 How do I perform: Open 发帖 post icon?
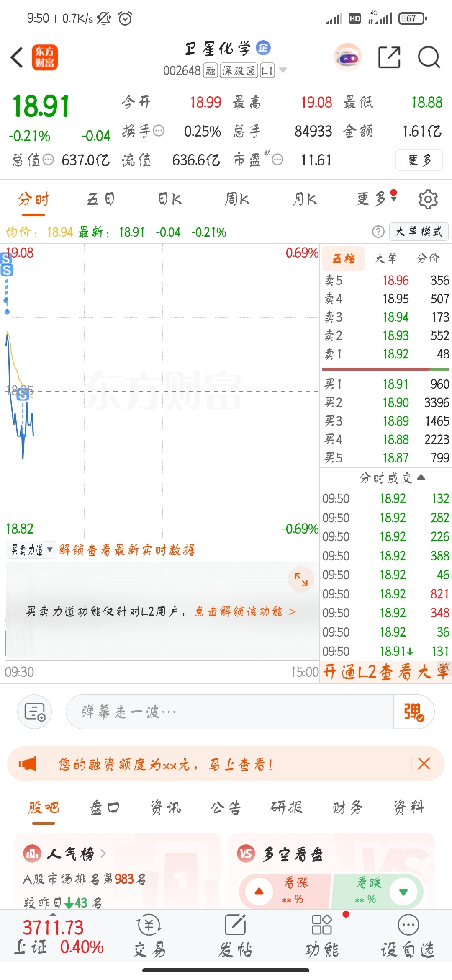coord(235,936)
